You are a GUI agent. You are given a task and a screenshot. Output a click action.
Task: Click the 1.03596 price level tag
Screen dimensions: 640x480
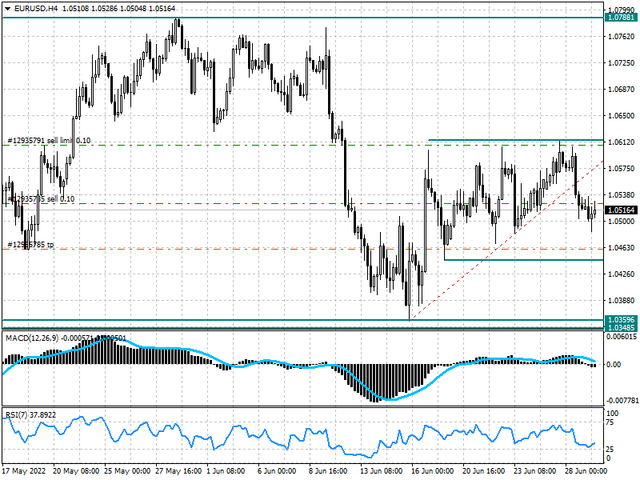pyautogui.click(x=620, y=320)
